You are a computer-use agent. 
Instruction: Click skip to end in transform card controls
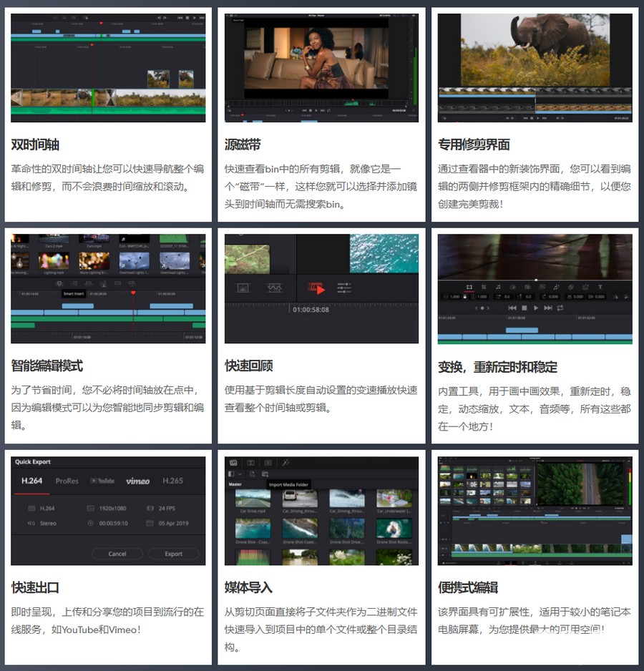(548, 308)
